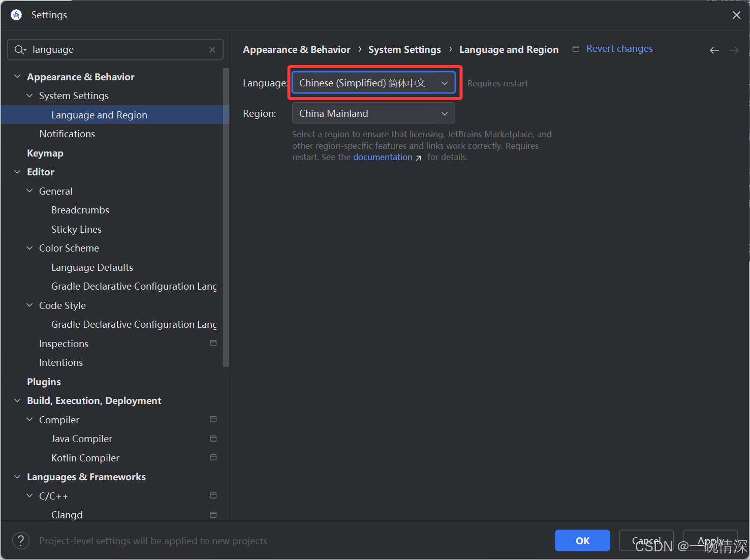The image size is (750, 560).
Task: Open the Language dropdown
Action: pos(373,83)
